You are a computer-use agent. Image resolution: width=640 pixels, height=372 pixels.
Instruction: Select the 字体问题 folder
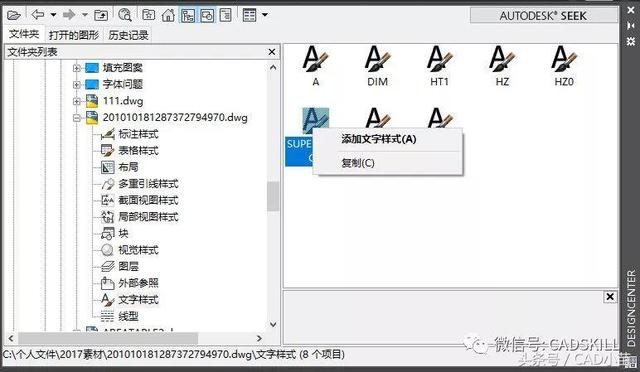tap(122, 85)
